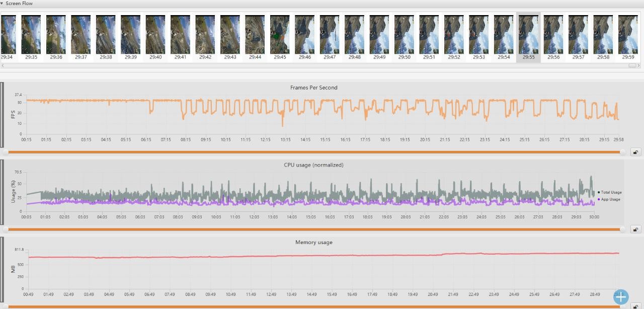Click the Frames Per Second chart title
The width and height of the screenshot is (644, 309).
click(313, 88)
